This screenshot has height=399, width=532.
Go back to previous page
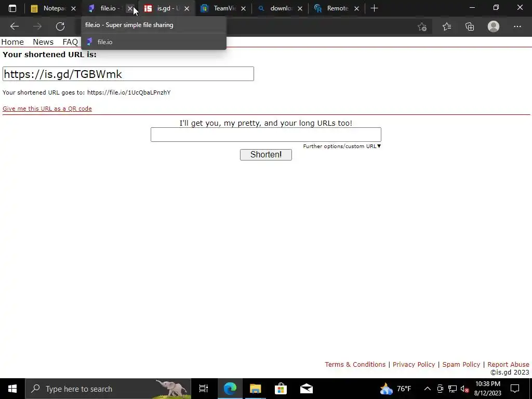point(14,26)
